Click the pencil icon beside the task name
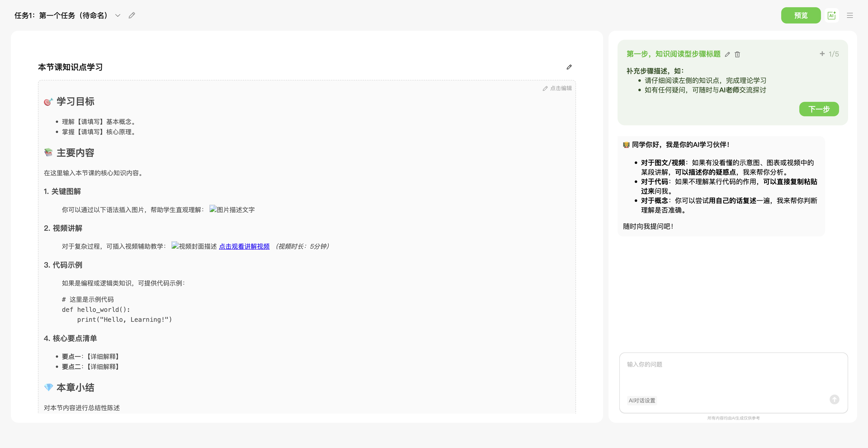Viewport: 868px width, 448px height. 132,16
